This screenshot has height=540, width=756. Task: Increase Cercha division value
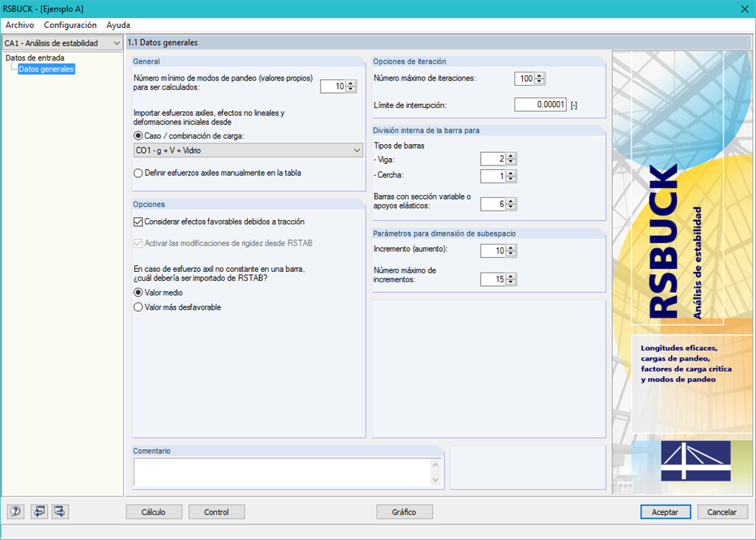511,174
